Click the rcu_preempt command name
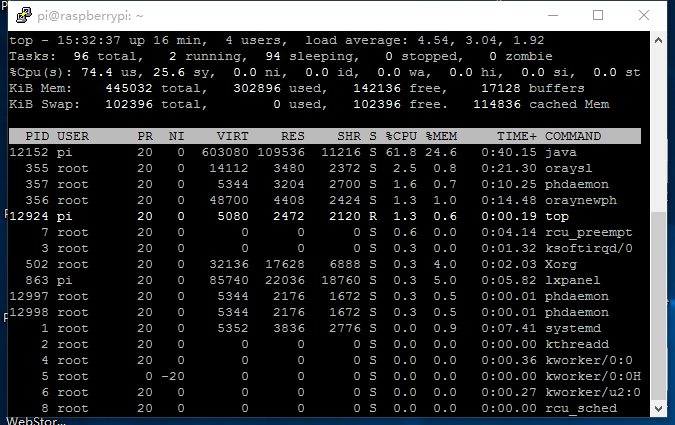675x425 pixels. click(588, 233)
